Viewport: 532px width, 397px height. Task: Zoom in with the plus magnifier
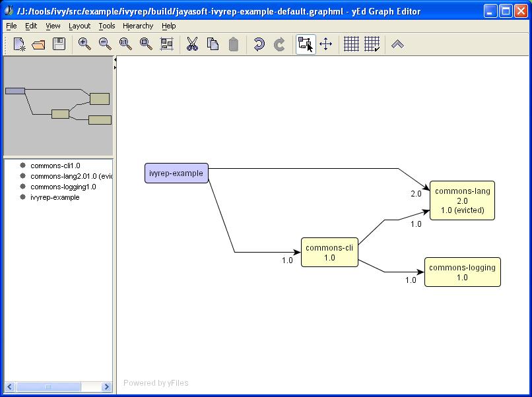[84, 44]
